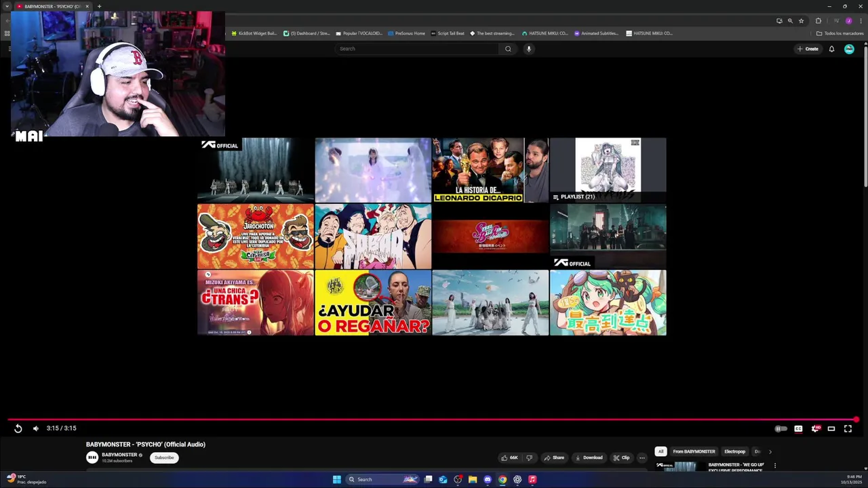Open the ¿AYUDAR O REGAÑAR? suggestion
Image resolution: width=868 pixels, height=488 pixels.
pos(373,303)
